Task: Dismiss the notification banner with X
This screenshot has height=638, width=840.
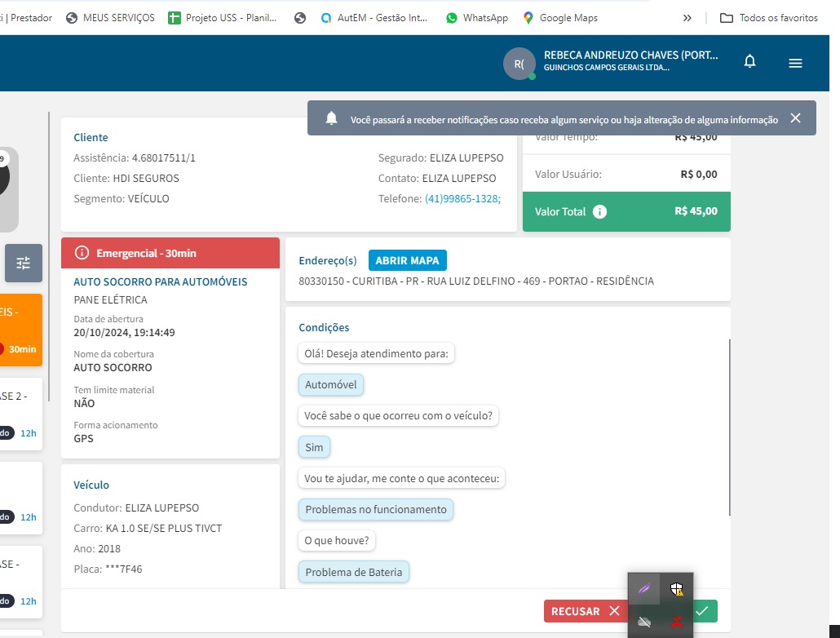Action: 795,118
